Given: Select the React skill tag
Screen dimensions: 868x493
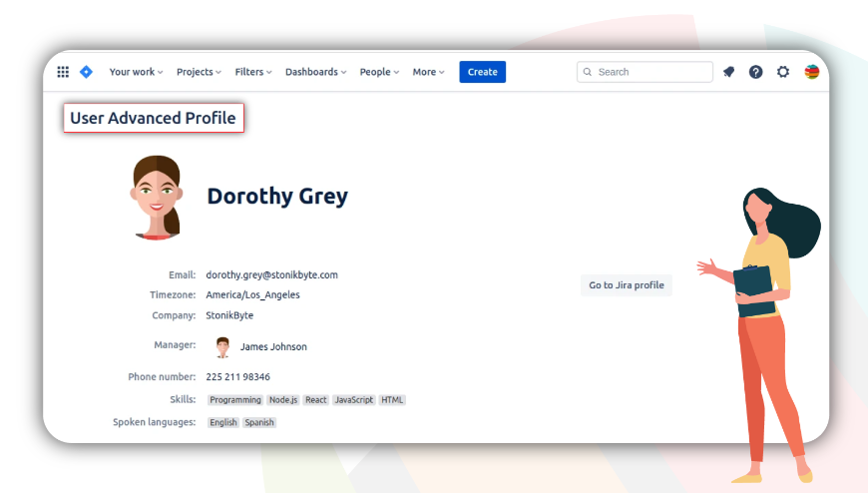Looking at the screenshot, I should point(316,400).
